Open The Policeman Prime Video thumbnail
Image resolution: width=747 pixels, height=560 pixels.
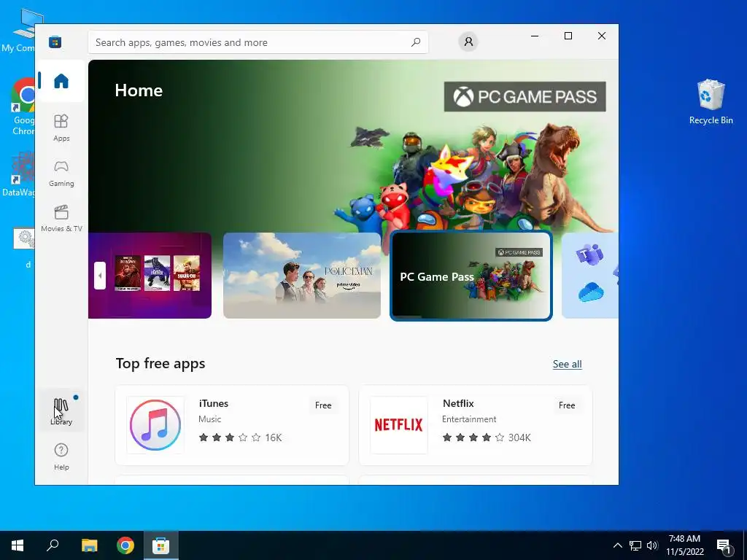(x=302, y=275)
